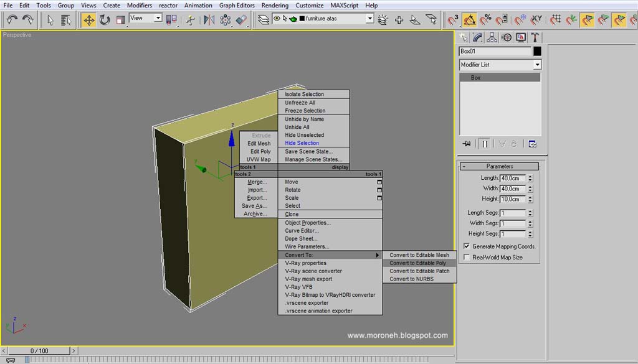Open the Utilities hammer panel tab

pyautogui.click(x=535, y=37)
